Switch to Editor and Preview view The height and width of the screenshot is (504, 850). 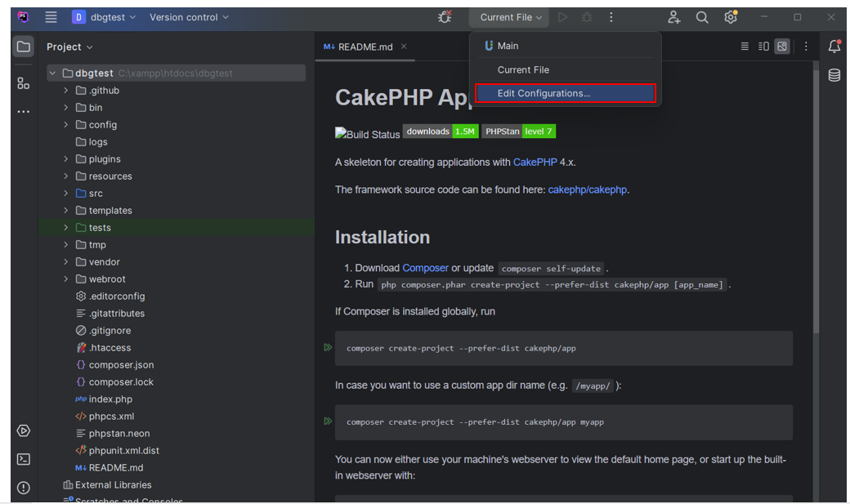point(764,47)
